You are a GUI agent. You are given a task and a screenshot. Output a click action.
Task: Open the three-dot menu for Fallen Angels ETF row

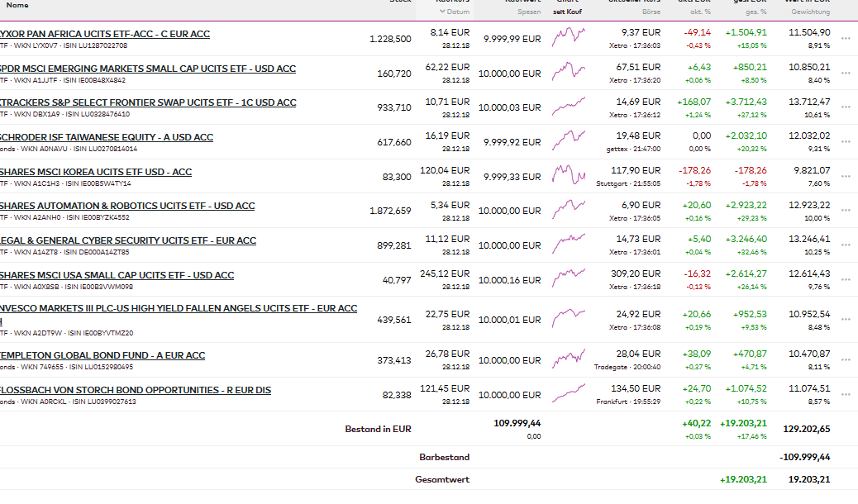point(846,320)
